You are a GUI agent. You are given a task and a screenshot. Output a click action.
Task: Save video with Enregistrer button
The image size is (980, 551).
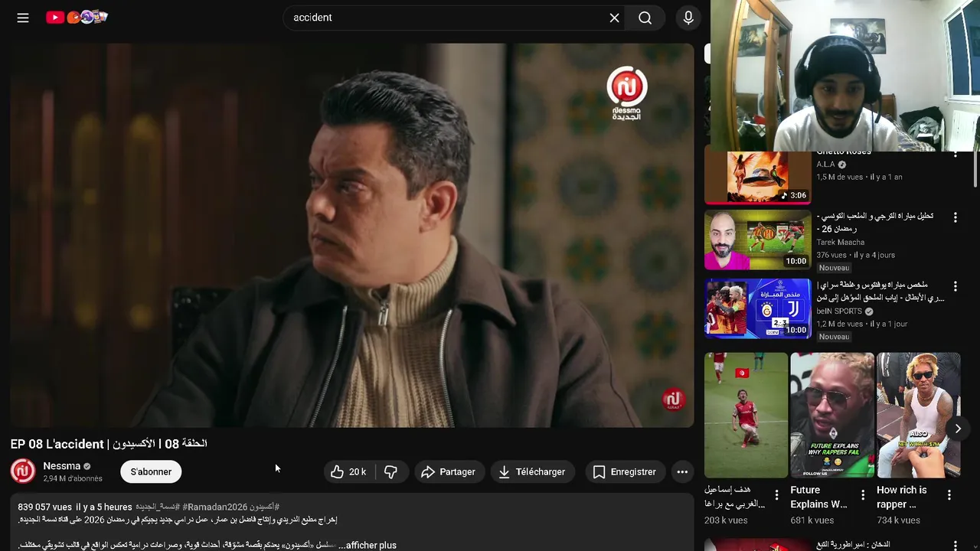pos(625,472)
